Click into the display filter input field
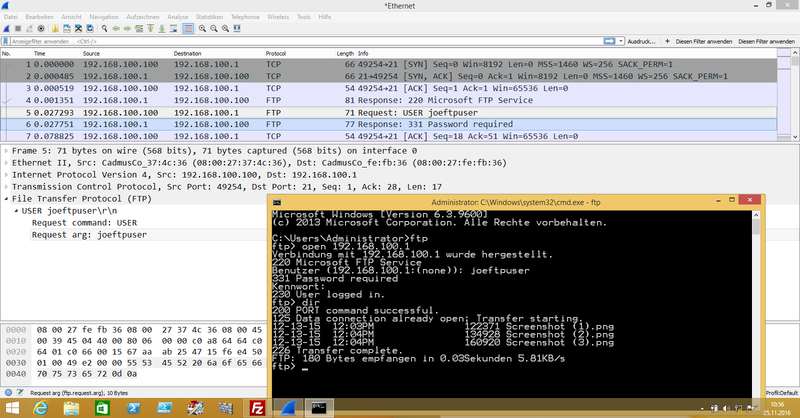800x418 pixels. click(300, 42)
